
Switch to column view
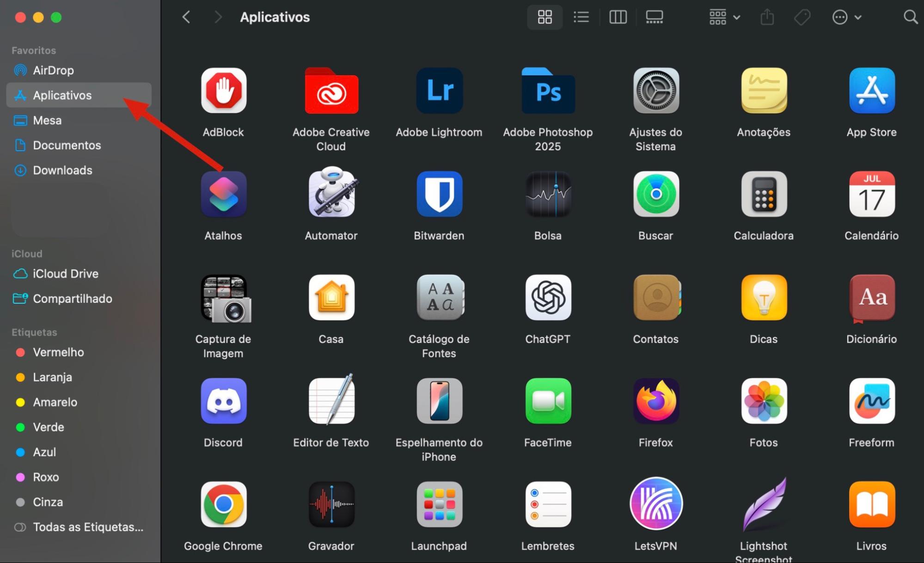point(618,17)
